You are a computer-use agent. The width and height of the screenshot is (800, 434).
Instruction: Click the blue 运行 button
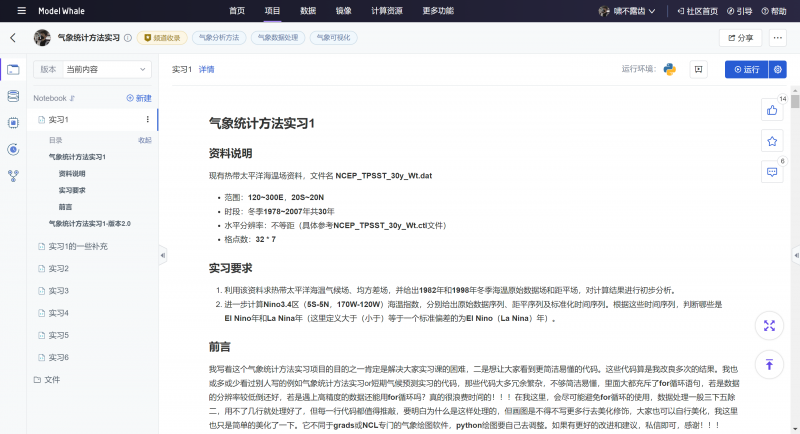(x=745, y=69)
